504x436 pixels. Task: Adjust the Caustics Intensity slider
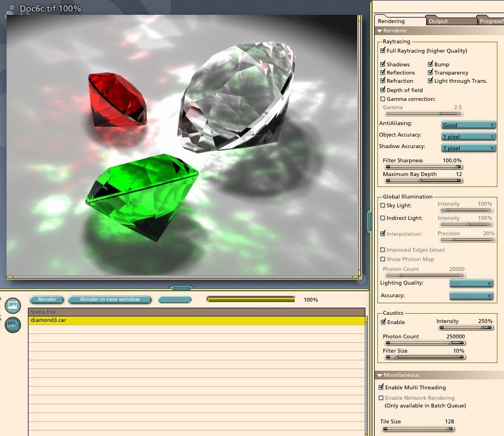pos(481,327)
